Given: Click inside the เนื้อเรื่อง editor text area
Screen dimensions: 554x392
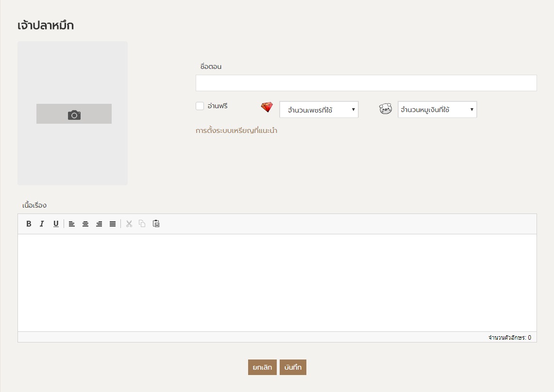Looking at the screenshot, I should pyautogui.click(x=277, y=282).
